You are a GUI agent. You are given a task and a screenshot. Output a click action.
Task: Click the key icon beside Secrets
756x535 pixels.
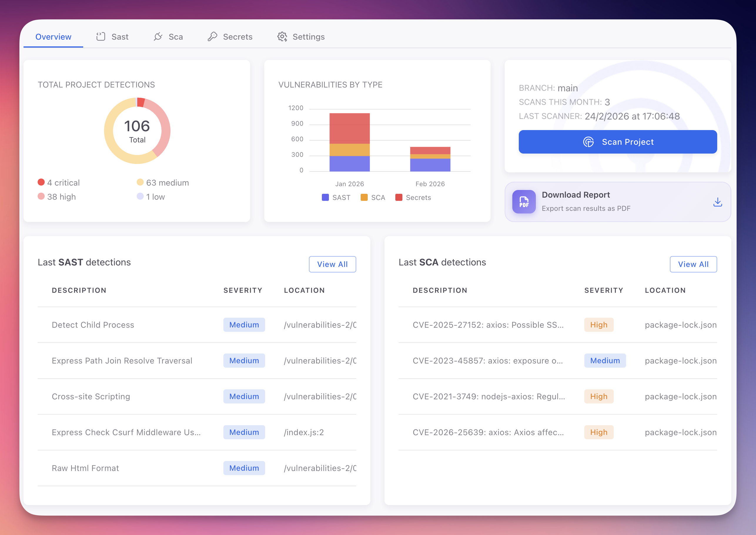coord(212,37)
